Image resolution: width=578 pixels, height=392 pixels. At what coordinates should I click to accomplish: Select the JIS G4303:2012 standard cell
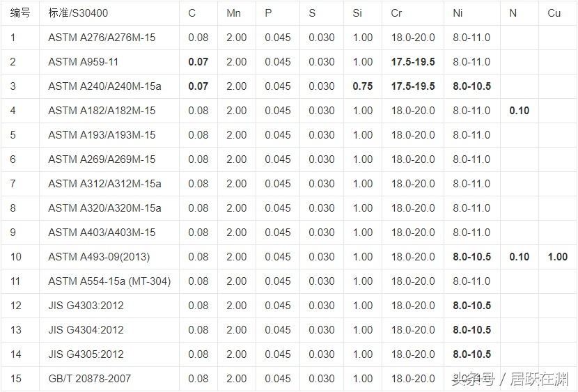(86, 306)
